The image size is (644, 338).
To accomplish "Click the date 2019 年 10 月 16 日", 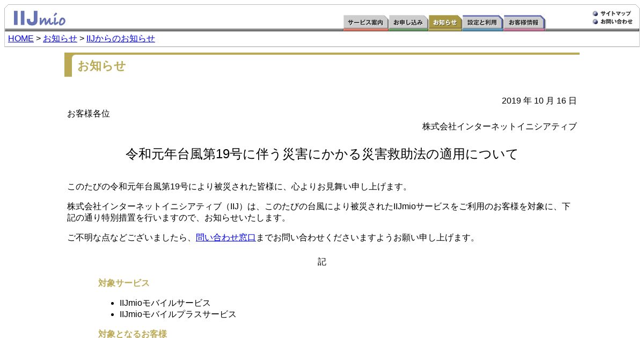I will (x=539, y=101).
